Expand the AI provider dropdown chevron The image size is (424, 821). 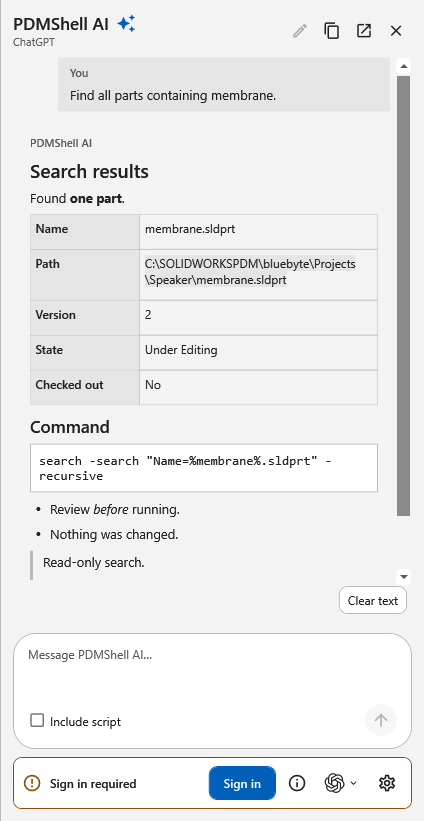pos(353,783)
